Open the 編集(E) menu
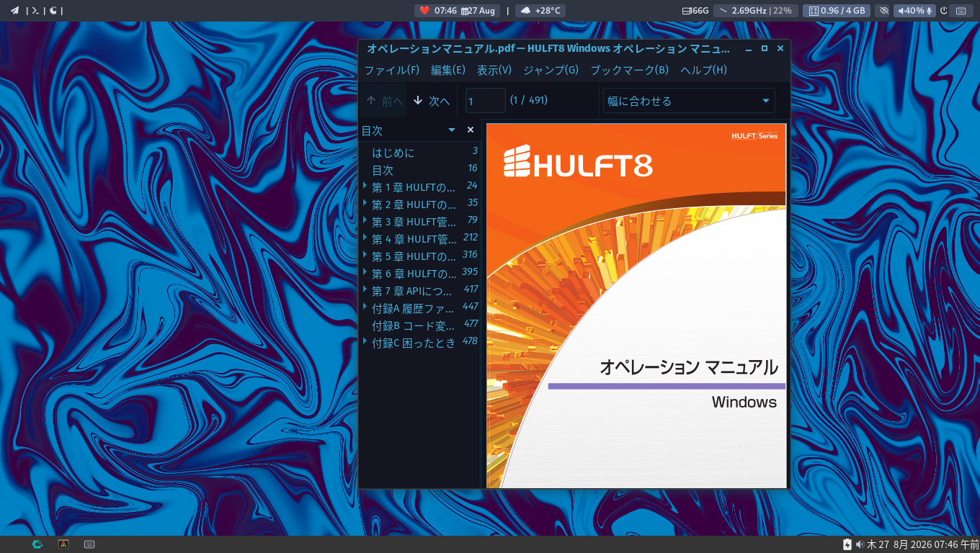The height and width of the screenshot is (553, 980). pyautogui.click(x=448, y=70)
